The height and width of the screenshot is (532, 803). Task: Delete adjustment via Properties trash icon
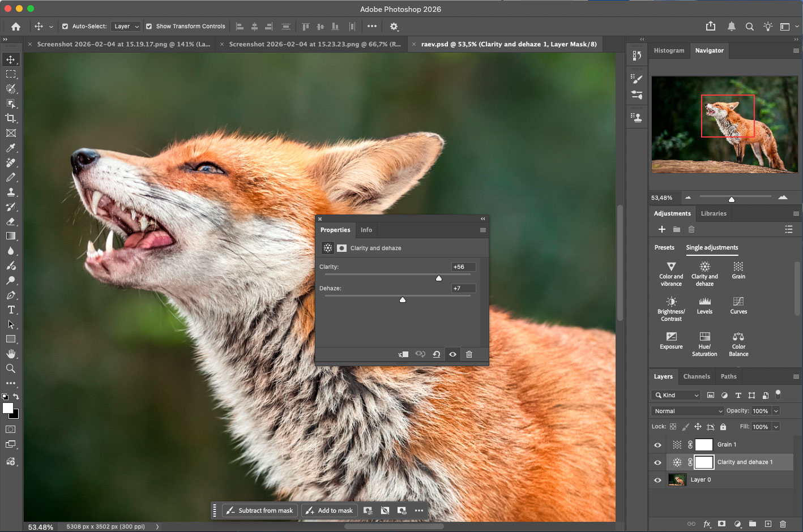click(469, 354)
